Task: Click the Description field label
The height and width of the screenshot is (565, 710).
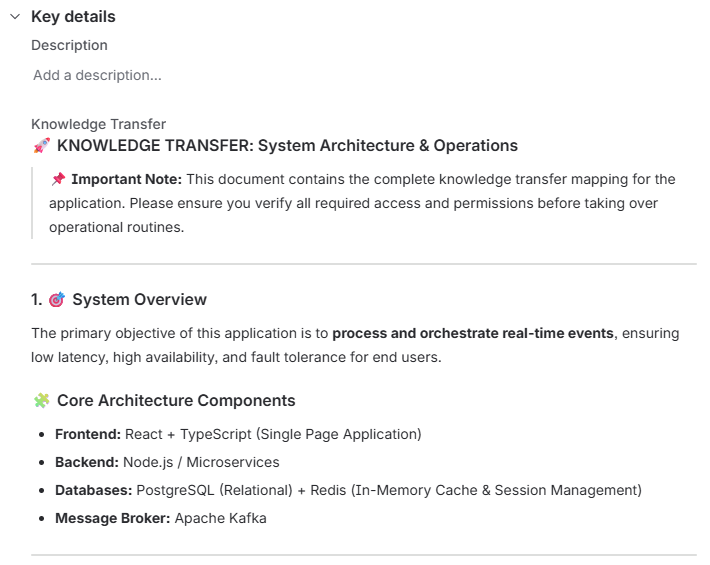Action: point(69,45)
